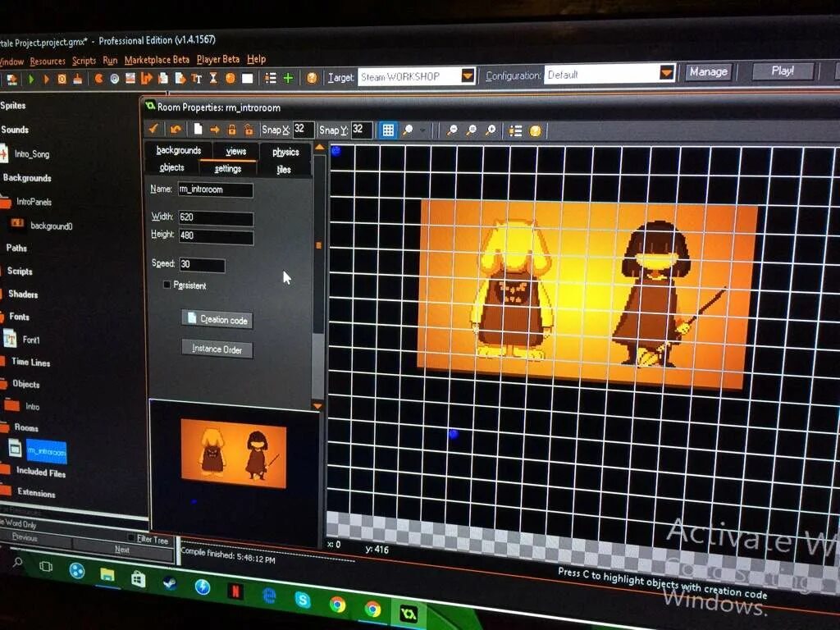Expand the Sprites folder in resource tree

13,106
